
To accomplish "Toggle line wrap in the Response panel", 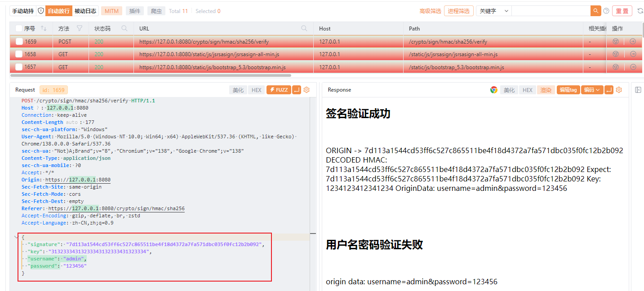I will (x=609, y=90).
